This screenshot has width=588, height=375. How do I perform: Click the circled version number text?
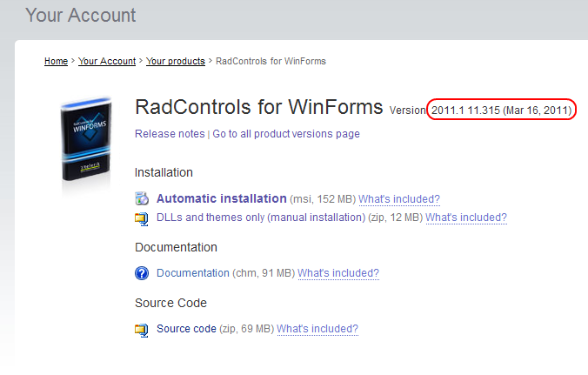point(502,110)
